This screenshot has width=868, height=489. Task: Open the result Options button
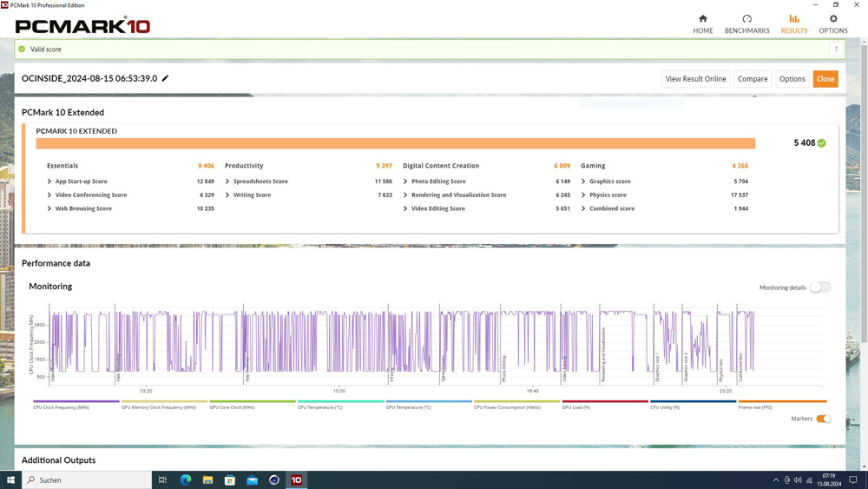[x=792, y=79]
